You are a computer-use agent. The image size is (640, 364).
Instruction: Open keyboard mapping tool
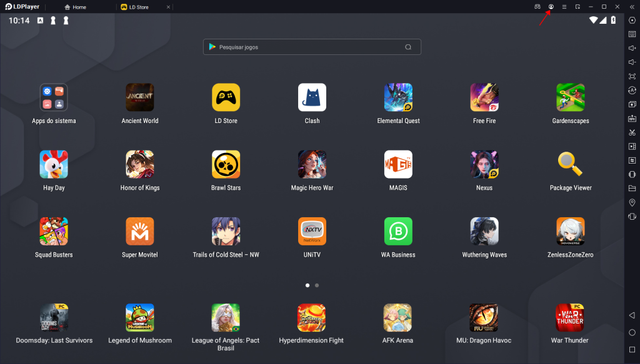(x=632, y=34)
